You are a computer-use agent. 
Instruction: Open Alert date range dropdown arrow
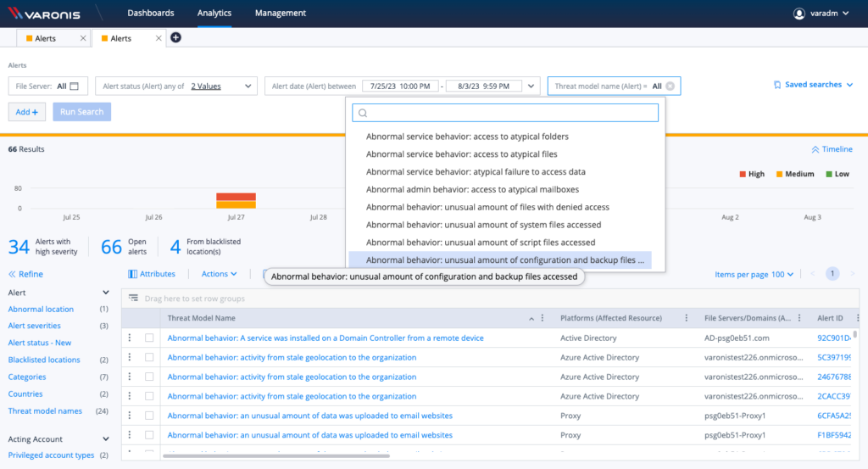click(x=531, y=86)
